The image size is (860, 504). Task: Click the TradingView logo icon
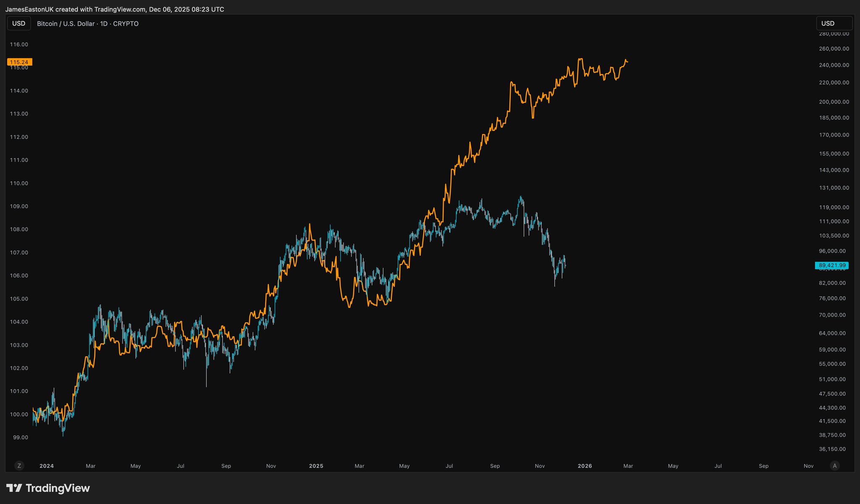(14, 488)
